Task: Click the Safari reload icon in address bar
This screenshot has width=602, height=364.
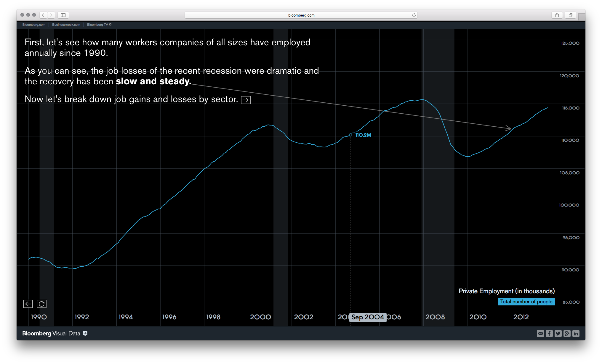Action: point(414,15)
